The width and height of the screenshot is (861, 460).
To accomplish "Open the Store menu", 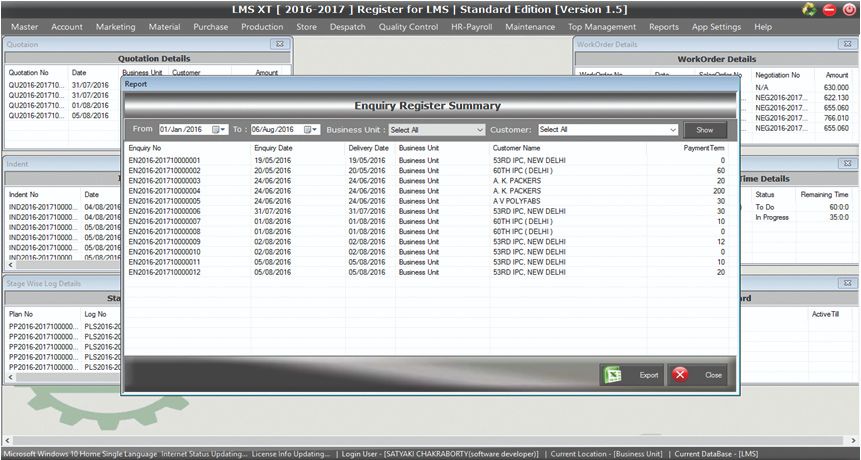I will pos(306,27).
